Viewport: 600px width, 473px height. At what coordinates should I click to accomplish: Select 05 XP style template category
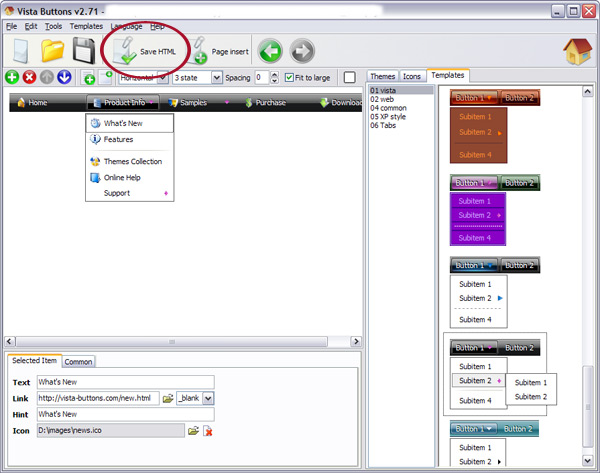(x=388, y=117)
